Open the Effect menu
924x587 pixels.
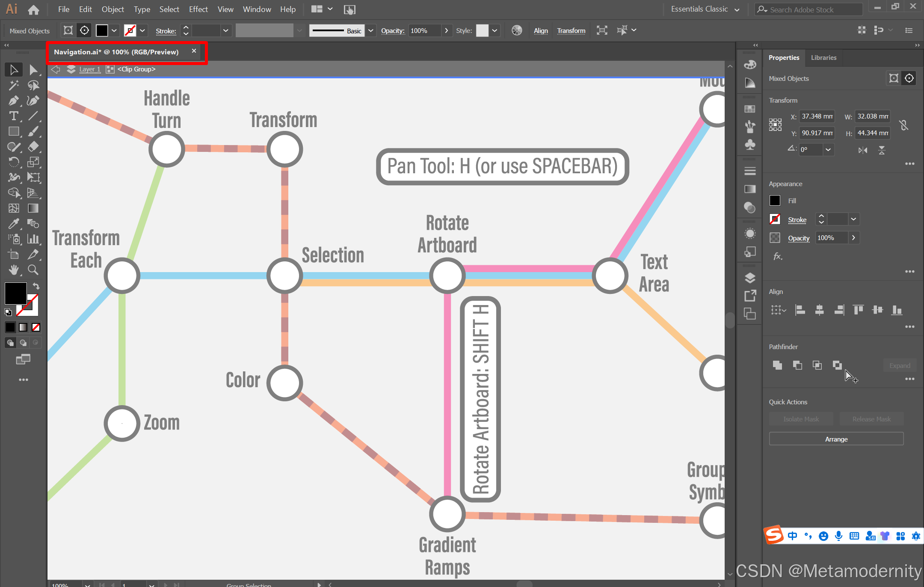(198, 9)
